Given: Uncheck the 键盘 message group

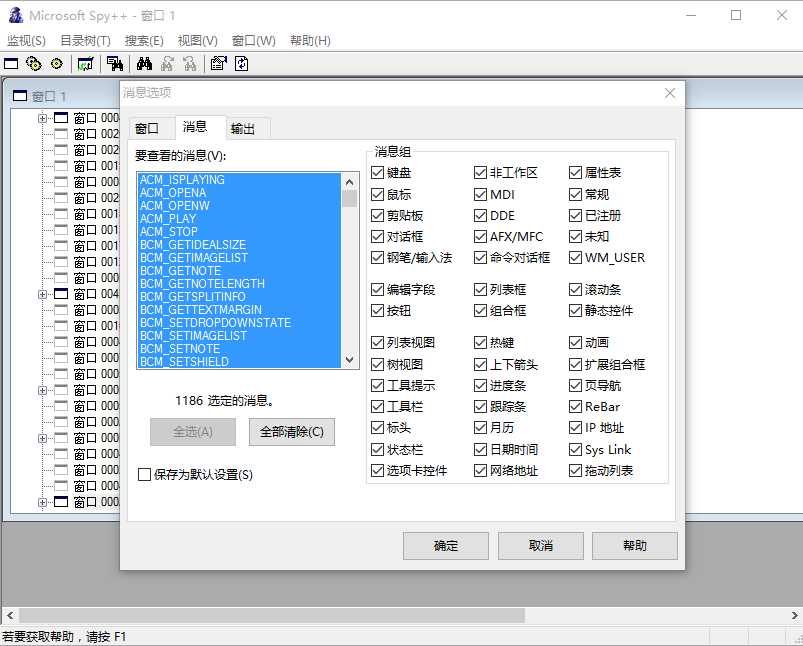Looking at the screenshot, I should click(377, 173).
